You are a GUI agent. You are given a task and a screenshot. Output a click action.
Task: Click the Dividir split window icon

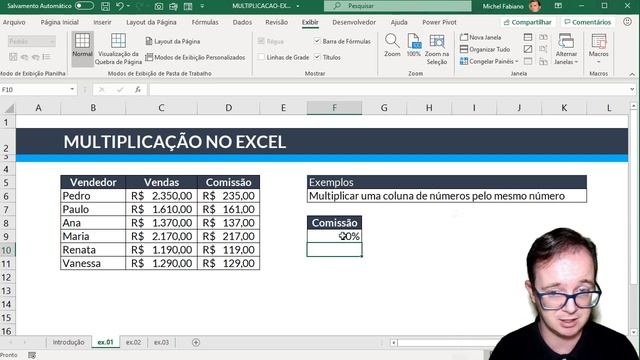point(528,37)
